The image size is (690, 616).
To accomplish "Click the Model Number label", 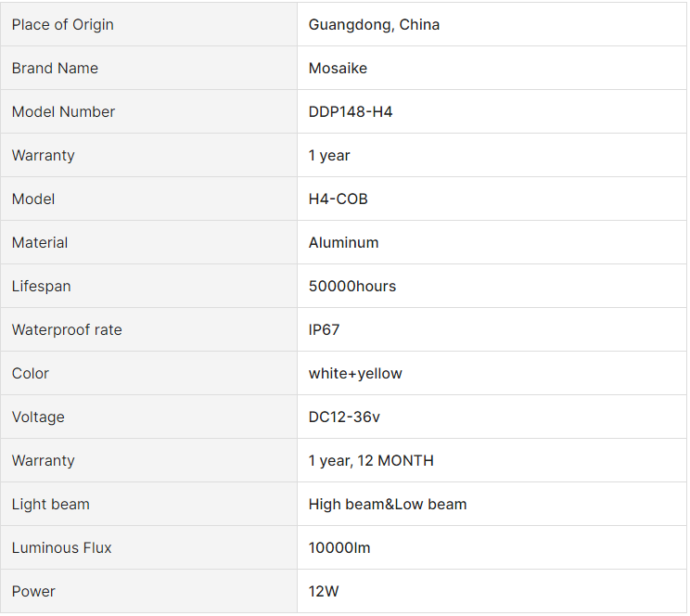I will click(x=63, y=112).
